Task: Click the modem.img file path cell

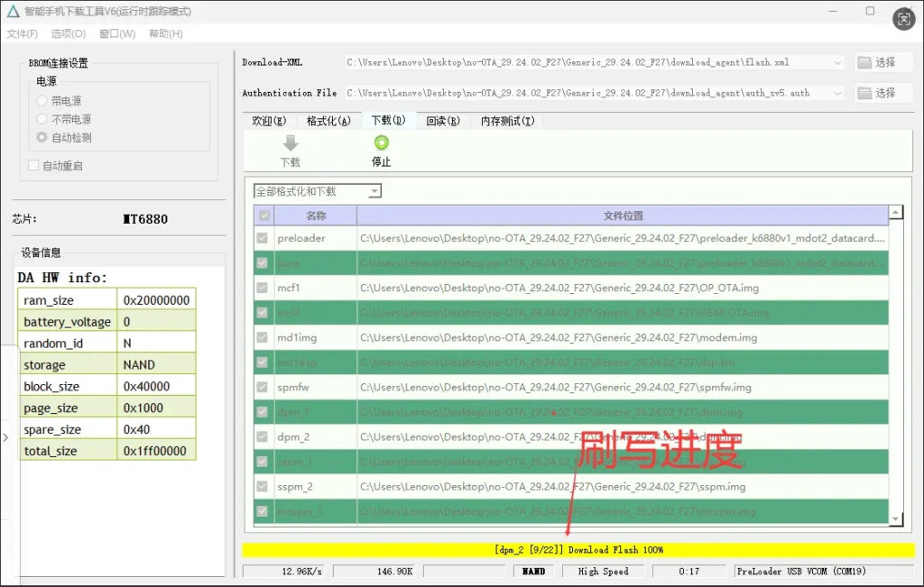Action: click(623, 337)
